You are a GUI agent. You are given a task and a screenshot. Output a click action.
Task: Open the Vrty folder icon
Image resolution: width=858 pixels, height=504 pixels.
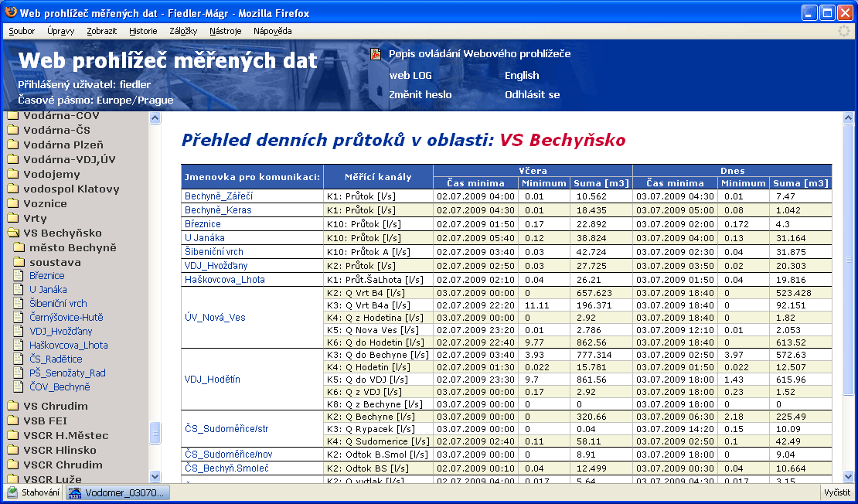tap(13, 218)
